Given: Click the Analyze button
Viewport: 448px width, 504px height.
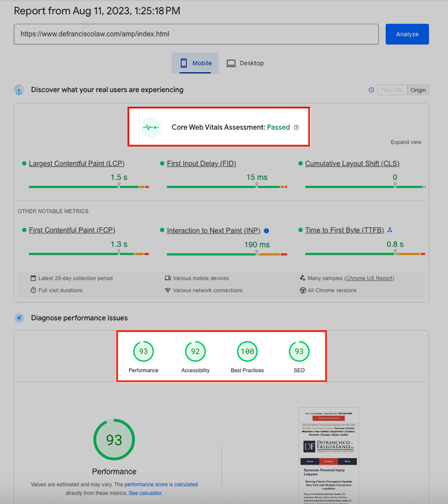Looking at the screenshot, I should point(407,34).
